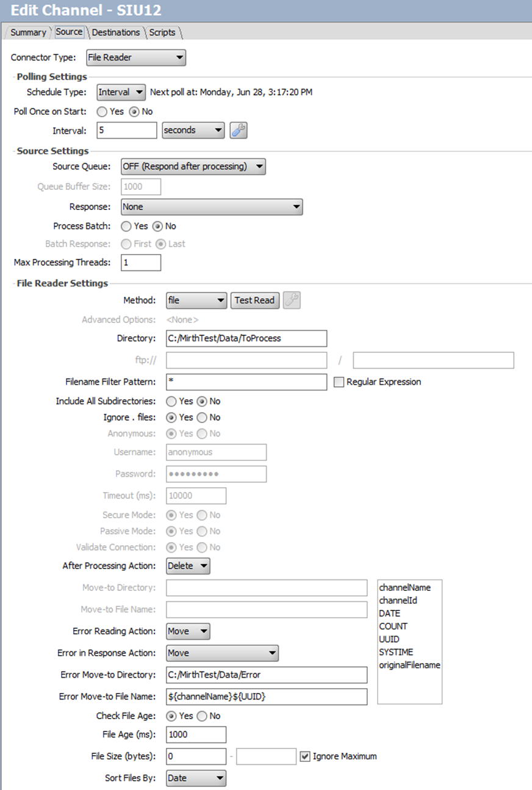Open the Connector Type dropdown
The height and width of the screenshot is (790, 532).
pyautogui.click(x=136, y=58)
